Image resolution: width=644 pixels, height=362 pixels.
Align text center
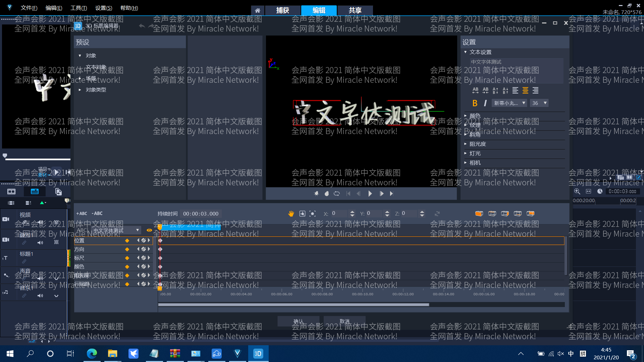(525, 90)
